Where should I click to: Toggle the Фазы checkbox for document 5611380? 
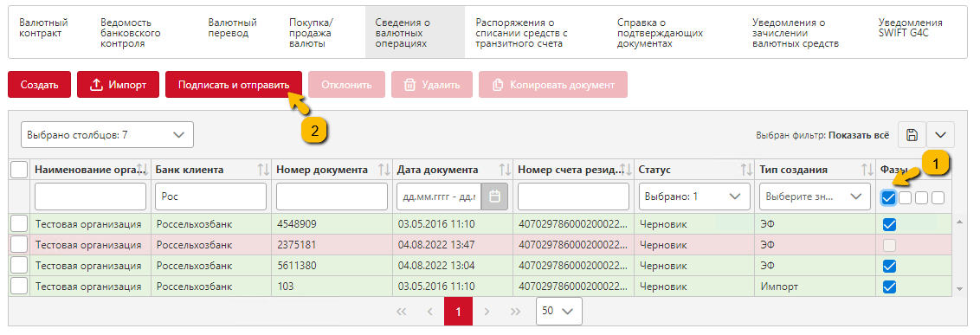pos(889,266)
